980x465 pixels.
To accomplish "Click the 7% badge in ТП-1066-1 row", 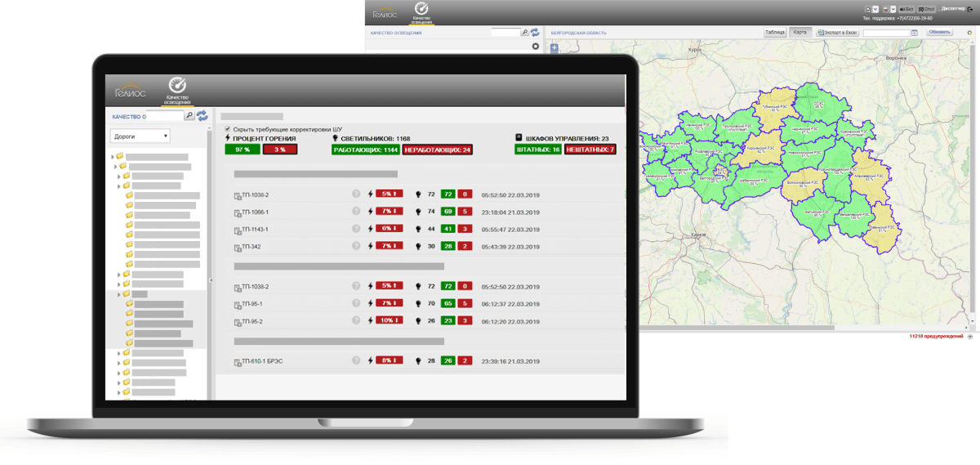I will tap(389, 212).
